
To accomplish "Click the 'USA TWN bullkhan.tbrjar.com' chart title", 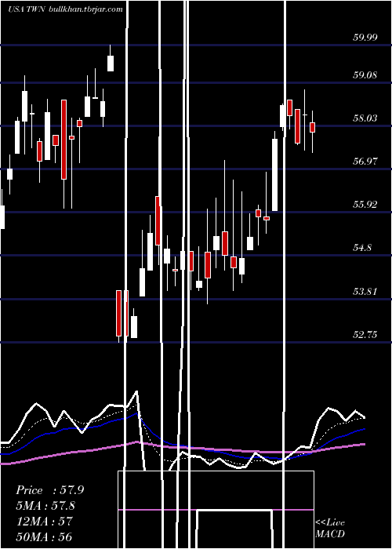I will tap(65, 9).
